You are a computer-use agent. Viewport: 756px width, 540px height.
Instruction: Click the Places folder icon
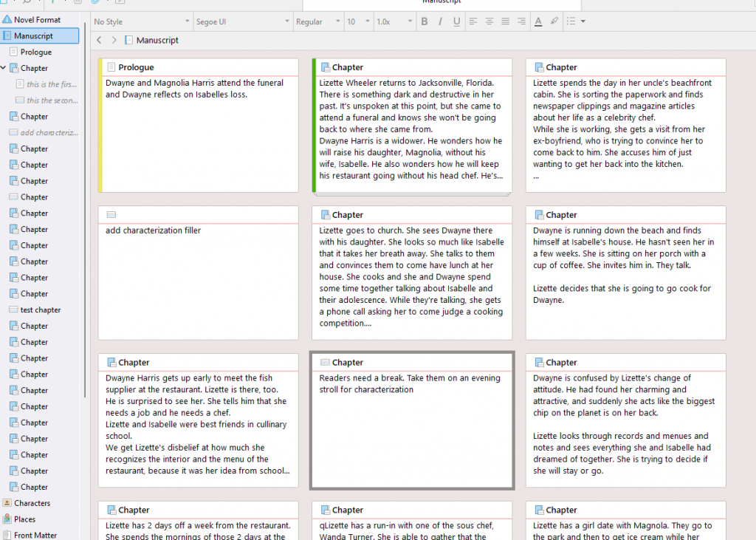click(7, 519)
